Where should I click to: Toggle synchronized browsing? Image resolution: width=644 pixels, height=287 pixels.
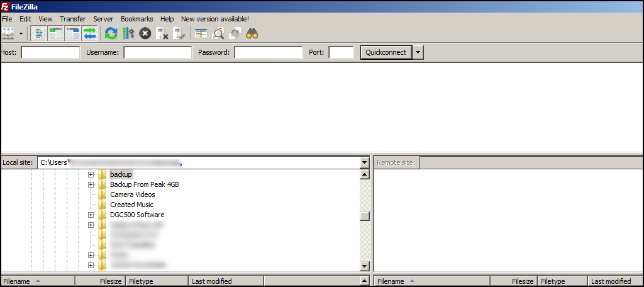(x=235, y=33)
